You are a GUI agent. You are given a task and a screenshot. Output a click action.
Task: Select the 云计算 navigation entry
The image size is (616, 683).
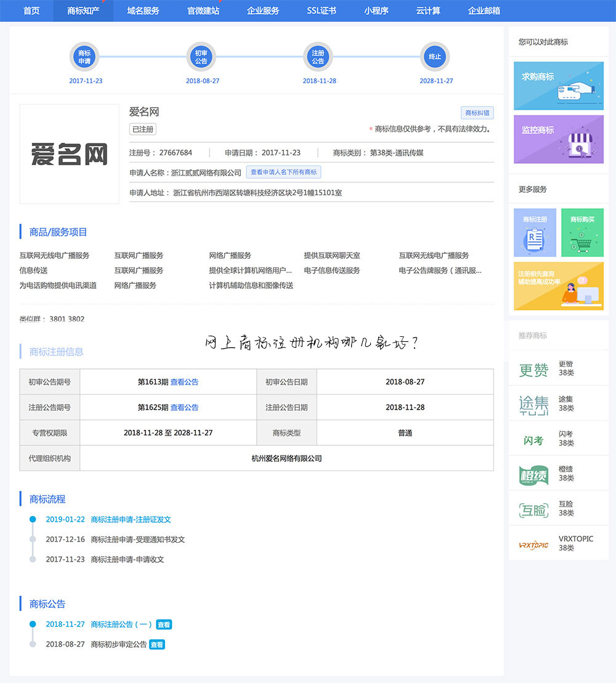click(x=429, y=10)
